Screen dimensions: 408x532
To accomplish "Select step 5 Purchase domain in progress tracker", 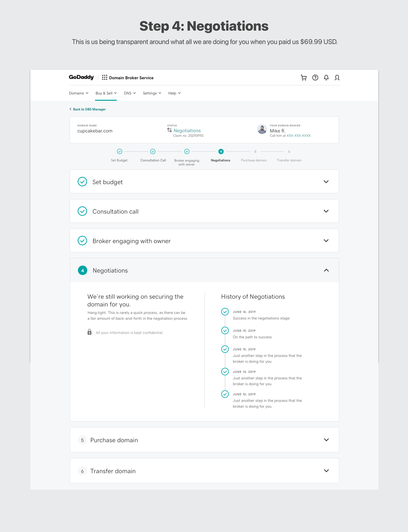I will point(255,152).
